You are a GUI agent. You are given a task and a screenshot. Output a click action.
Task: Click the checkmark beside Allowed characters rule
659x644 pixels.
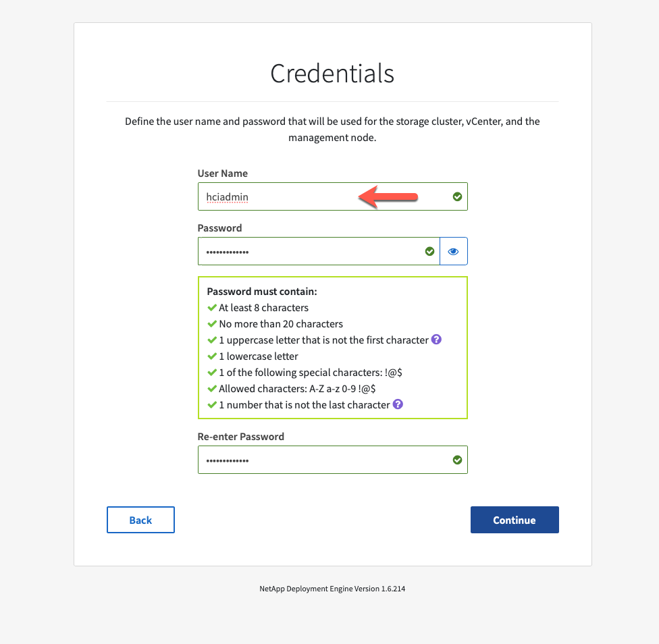pyautogui.click(x=212, y=389)
